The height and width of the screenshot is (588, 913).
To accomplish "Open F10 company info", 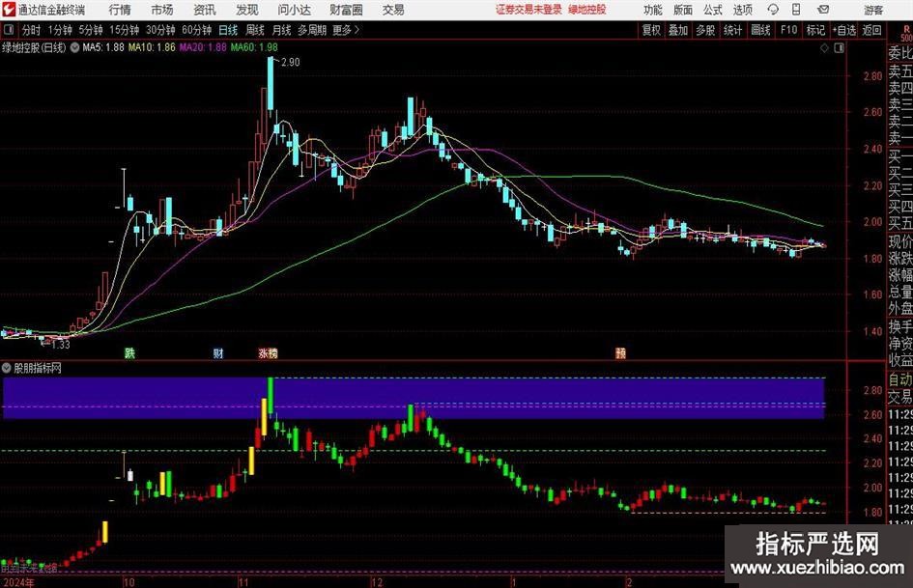I will click(x=789, y=30).
